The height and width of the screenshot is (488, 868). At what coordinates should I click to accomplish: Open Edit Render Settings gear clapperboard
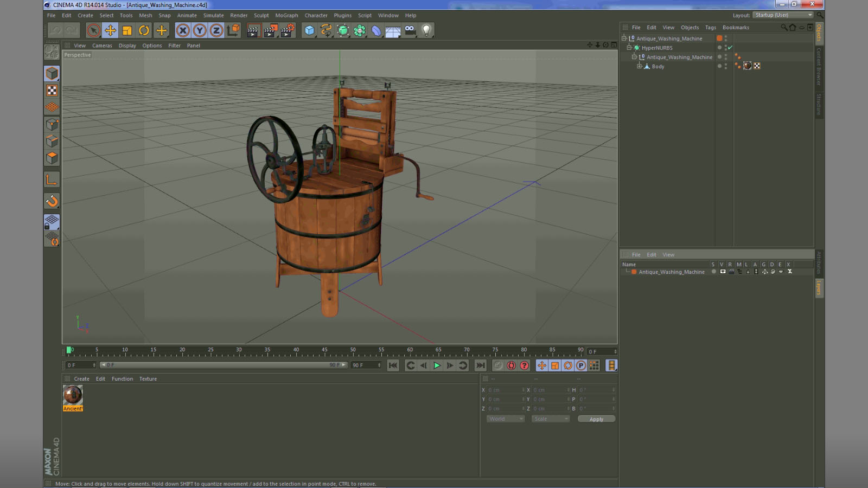(x=287, y=30)
